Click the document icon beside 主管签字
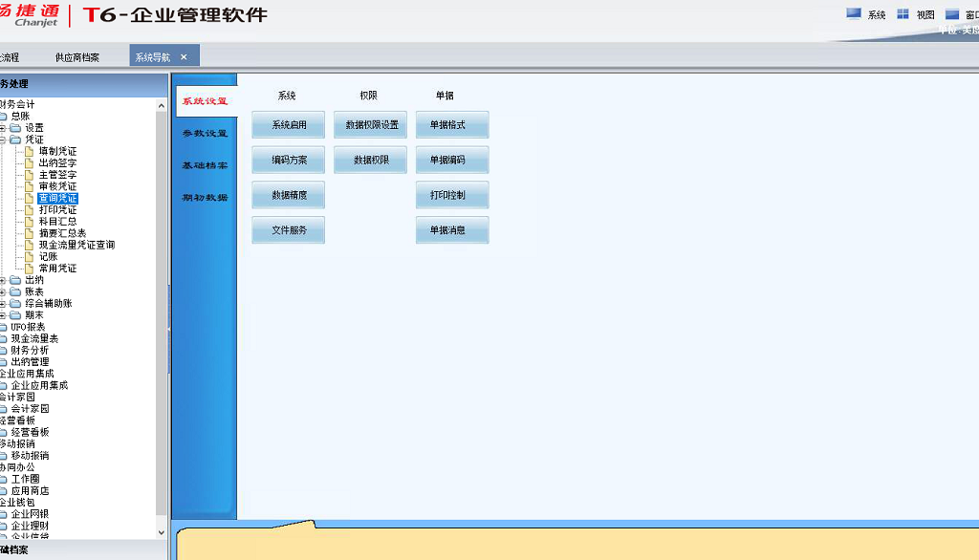The height and width of the screenshot is (560, 979). pos(29,175)
